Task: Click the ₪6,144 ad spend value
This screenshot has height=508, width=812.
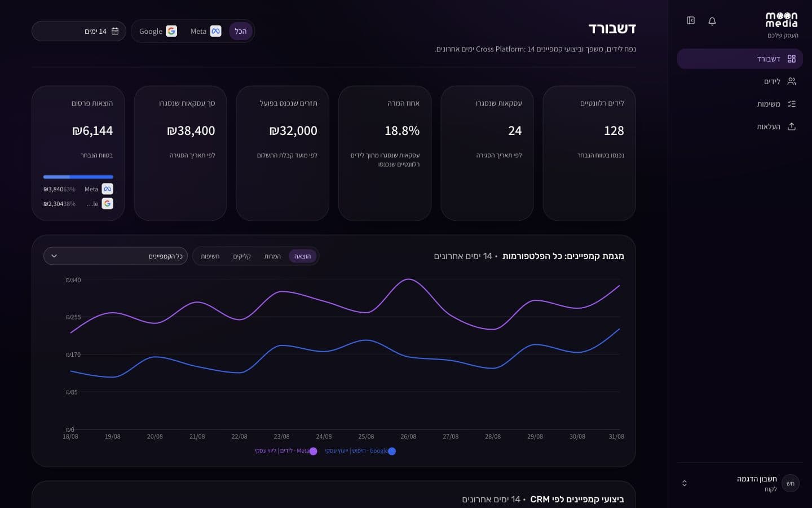Action: click(x=92, y=131)
